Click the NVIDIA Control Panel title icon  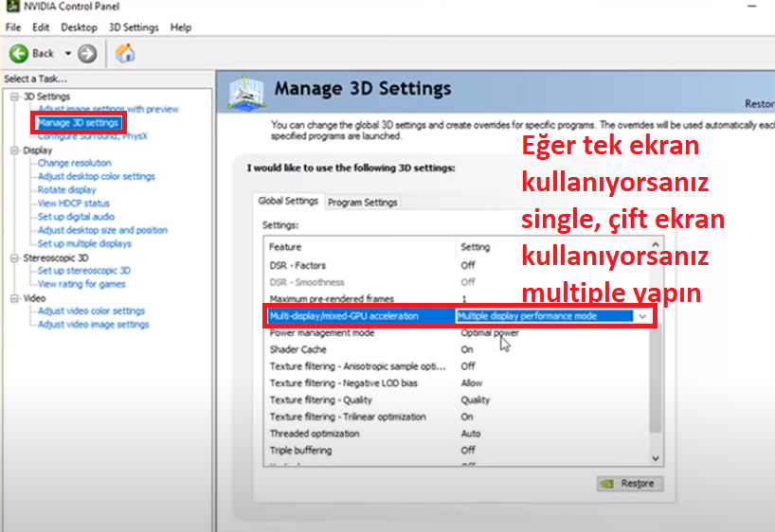click(x=12, y=7)
